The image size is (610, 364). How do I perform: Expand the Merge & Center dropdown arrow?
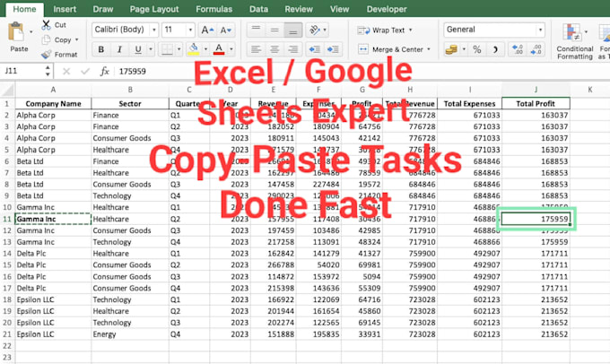[x=428, y=49]
